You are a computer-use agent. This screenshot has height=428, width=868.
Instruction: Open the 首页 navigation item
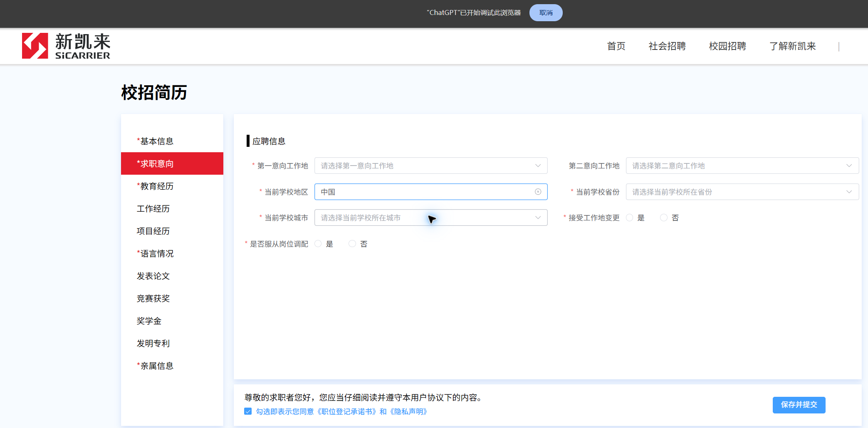616,46
